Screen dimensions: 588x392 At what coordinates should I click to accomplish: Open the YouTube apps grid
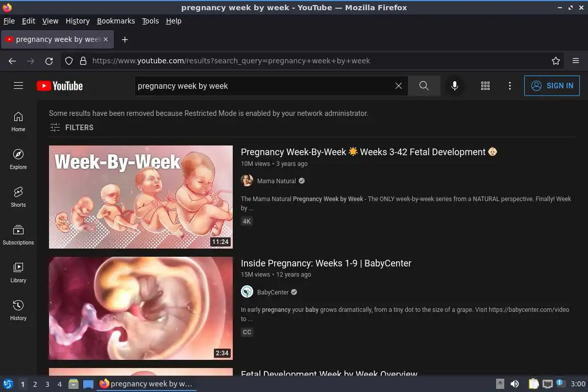pos(485,86)
